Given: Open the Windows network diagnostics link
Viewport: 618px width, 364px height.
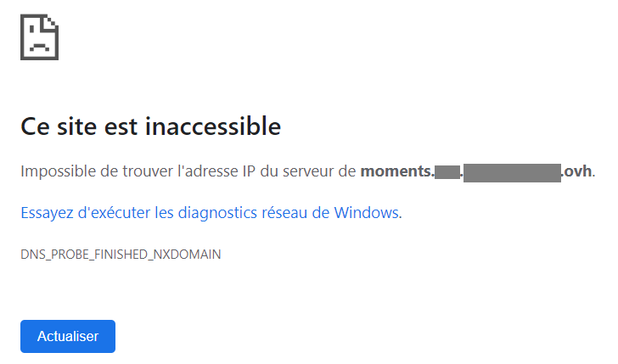Looking at the screenshot, I should click(x=211, y=213).
